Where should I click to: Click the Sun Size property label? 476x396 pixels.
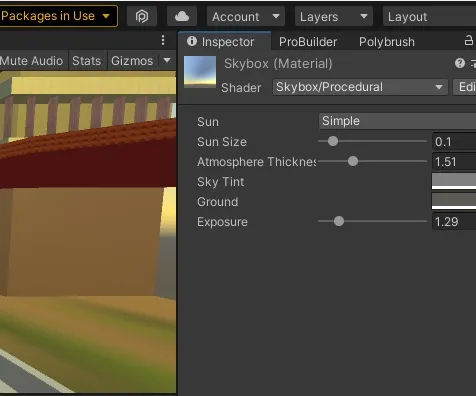click(222, 142)
